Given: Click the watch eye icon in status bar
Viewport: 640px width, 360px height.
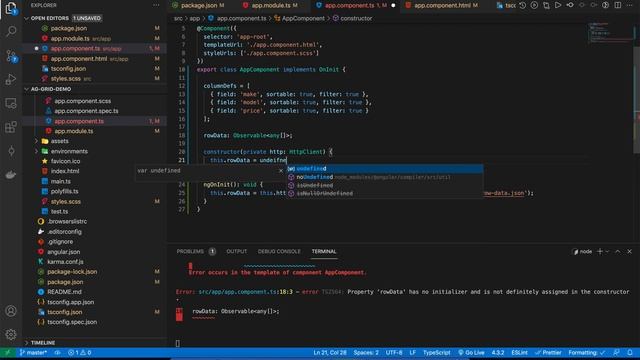Looking at the screenshot, I should click(58, 353).
